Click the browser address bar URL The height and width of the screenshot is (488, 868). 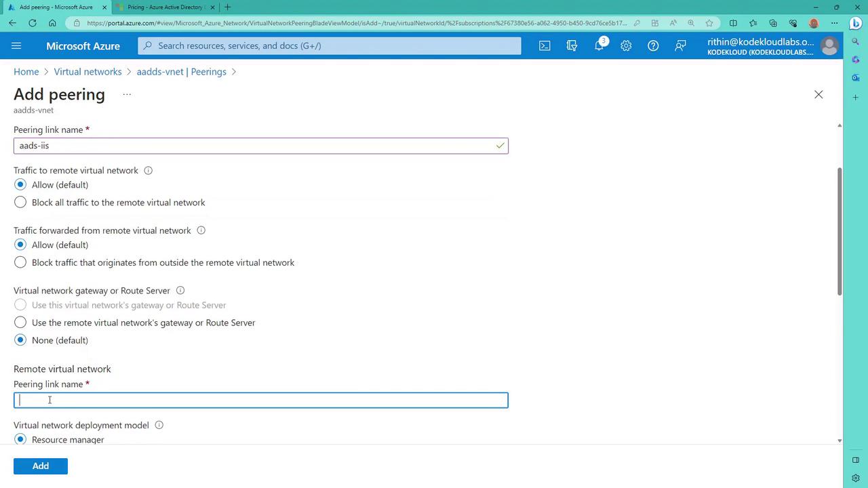tap(357, 23)
